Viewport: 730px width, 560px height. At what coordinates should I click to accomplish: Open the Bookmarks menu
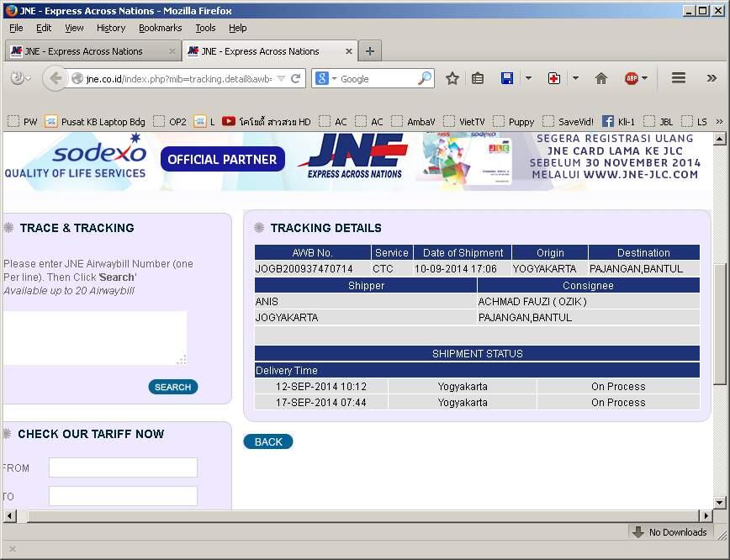click(x=160, y=28)
